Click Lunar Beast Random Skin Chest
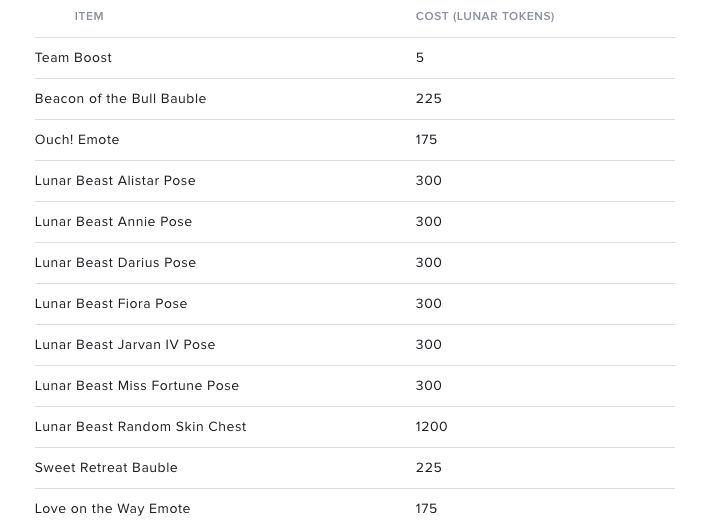 click(140, 426)
